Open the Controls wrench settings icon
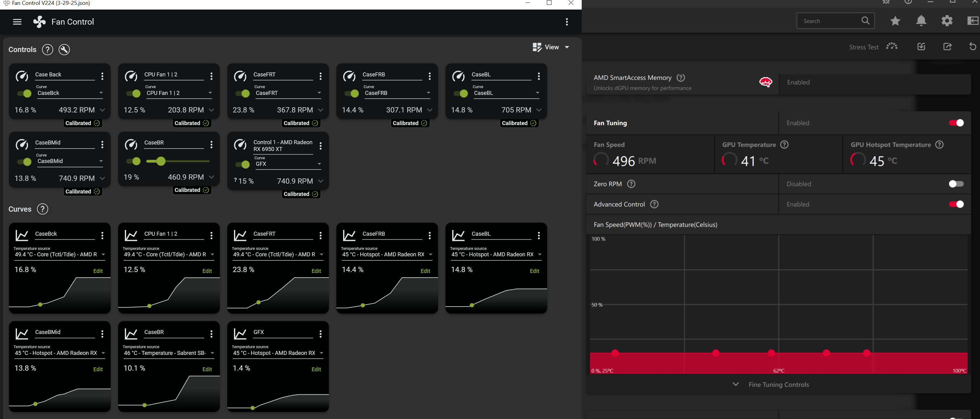980x419 pixels. point(64,49)
